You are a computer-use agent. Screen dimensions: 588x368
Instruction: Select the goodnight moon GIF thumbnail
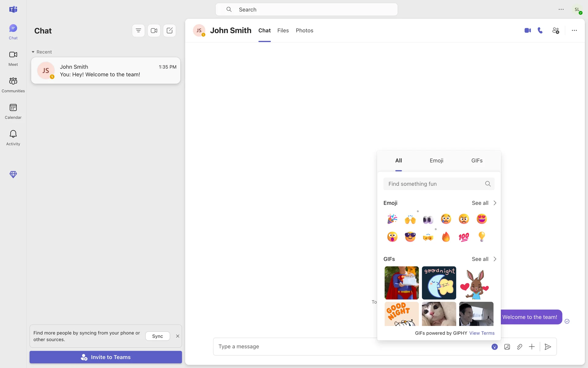click(439, 283)
